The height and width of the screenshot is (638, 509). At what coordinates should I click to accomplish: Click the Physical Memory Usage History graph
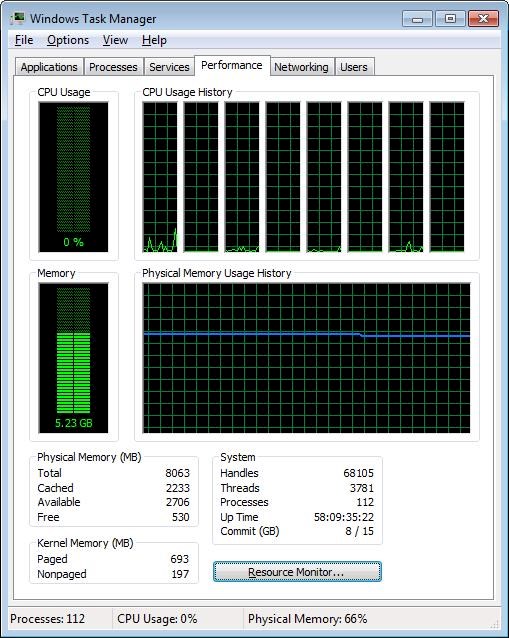[306, 358]
